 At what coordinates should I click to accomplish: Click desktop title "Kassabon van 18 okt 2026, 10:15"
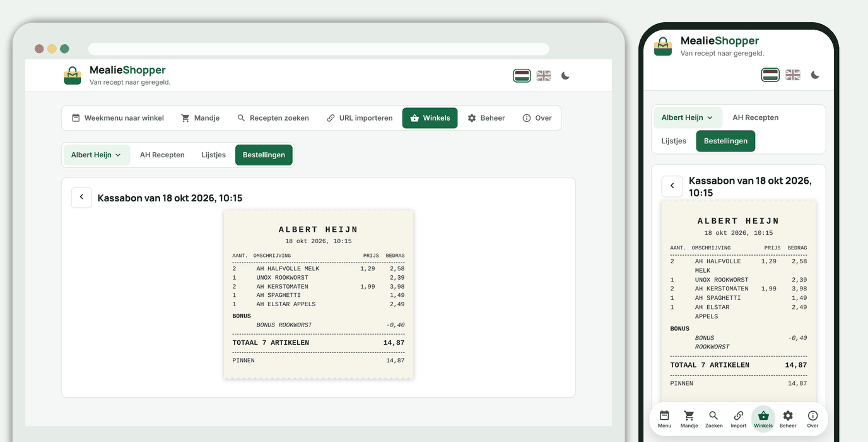(x=170, y=198)
